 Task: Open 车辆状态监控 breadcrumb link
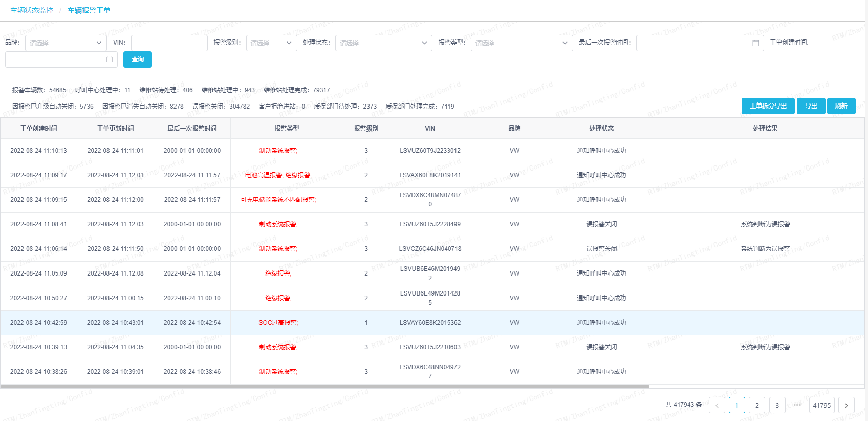point(32,10)
